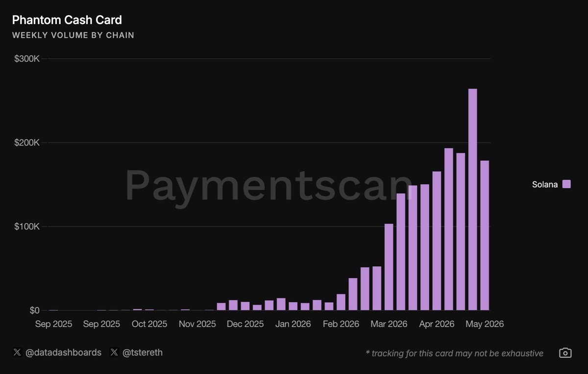Viewport: 588px width, 374px height.
Task: Click the first bar reaching just above $100K
Action: pyautogui.click(x=389, y=267)
